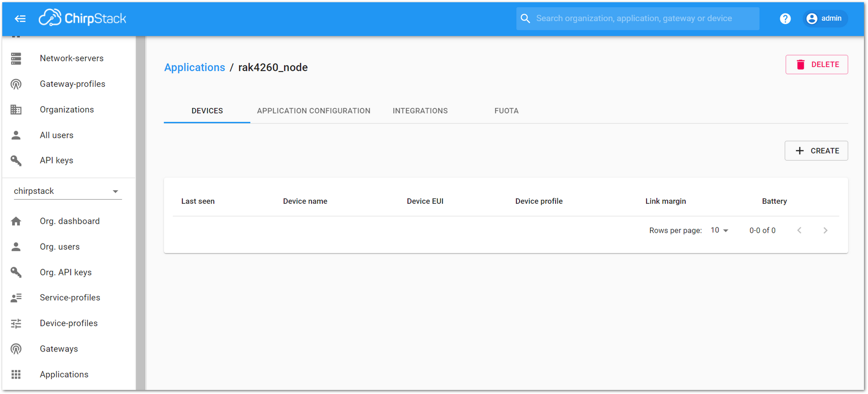
Task: Open the chirpstack organization dropdown
Action: tap(68, 191)
